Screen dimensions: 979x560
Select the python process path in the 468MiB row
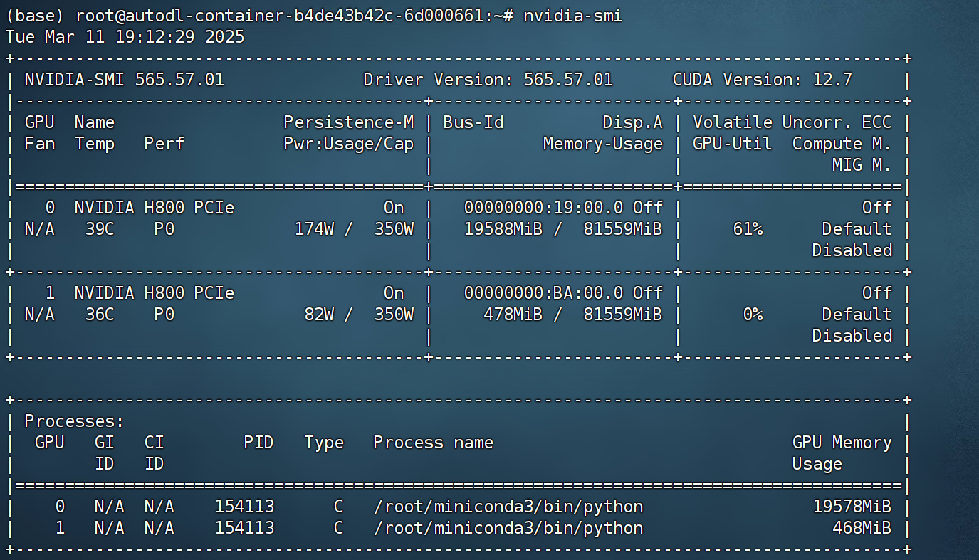point(508,528)
